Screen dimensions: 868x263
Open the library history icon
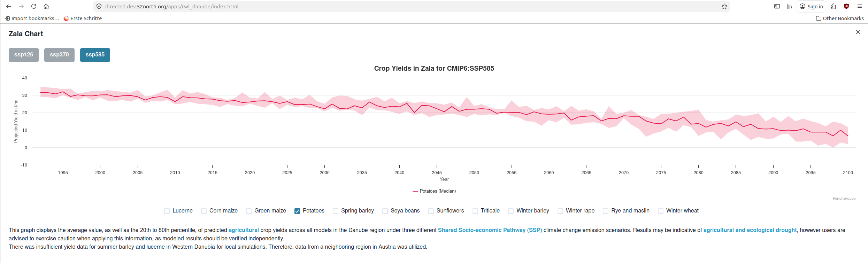790,6
